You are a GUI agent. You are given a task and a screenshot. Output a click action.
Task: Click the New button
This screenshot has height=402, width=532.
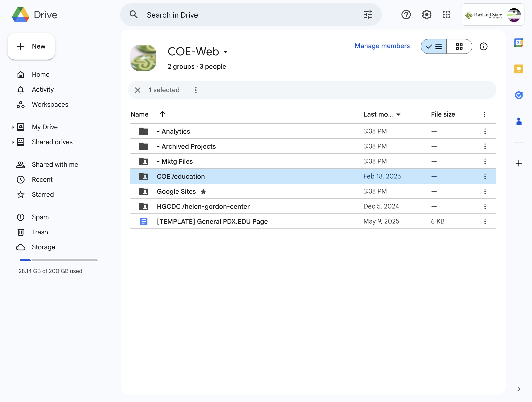point(31,46)
